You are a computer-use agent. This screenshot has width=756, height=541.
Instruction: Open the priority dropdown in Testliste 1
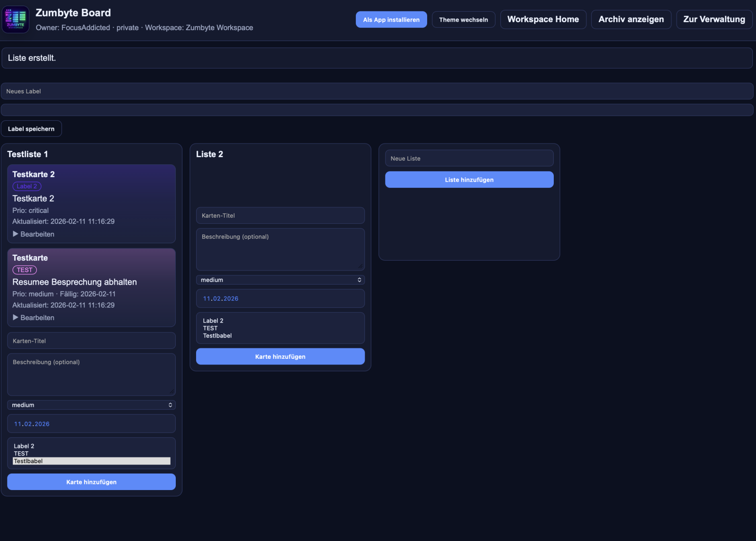(x=91, y=405)
